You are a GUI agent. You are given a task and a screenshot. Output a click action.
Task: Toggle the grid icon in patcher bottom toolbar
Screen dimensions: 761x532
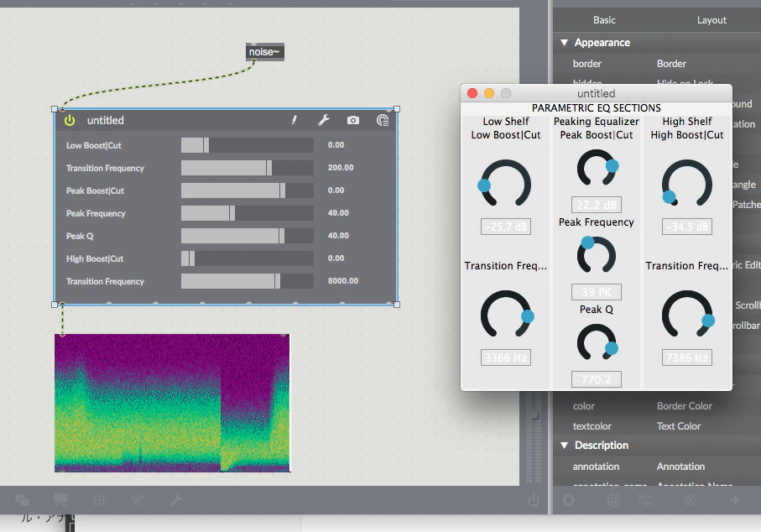pyautogui.click(x=100, y=499)
